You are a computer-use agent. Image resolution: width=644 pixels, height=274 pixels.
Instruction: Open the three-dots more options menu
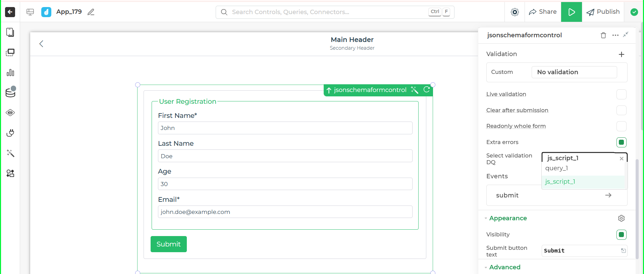615,35
